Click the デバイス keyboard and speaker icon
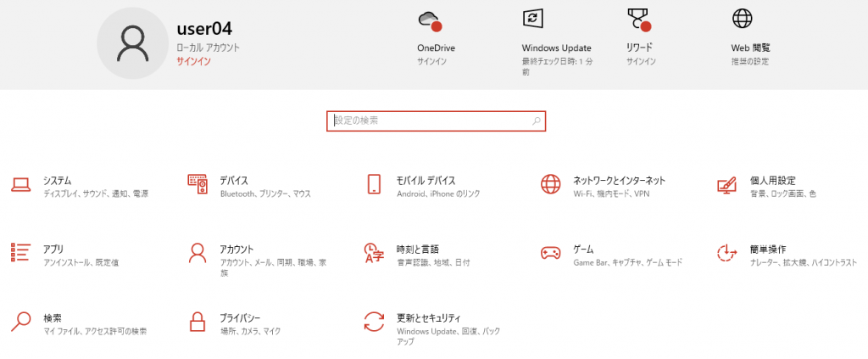868x359 pixels. 198,185
